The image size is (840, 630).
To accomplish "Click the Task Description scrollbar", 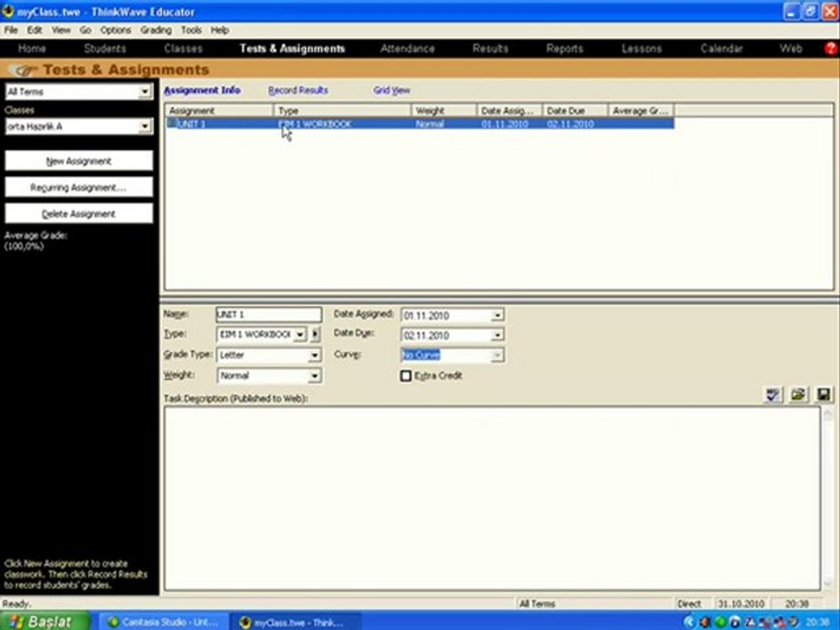I will coord(828,498).
